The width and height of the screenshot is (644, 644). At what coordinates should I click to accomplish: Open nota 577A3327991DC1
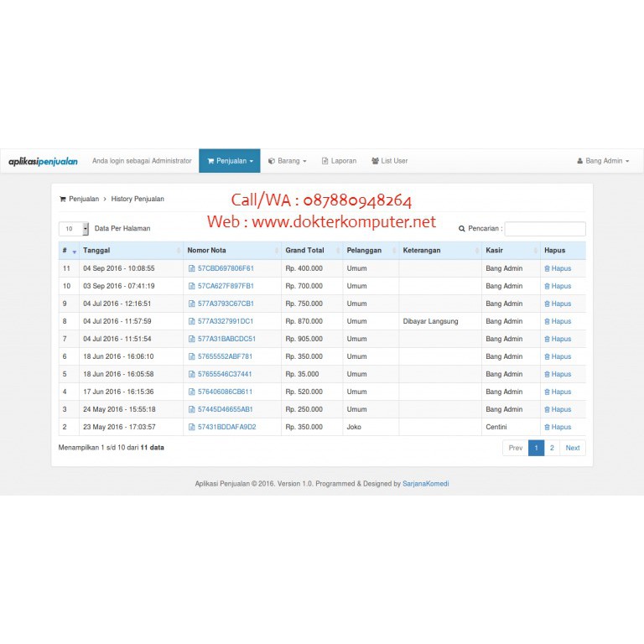(x=226, y=322)
